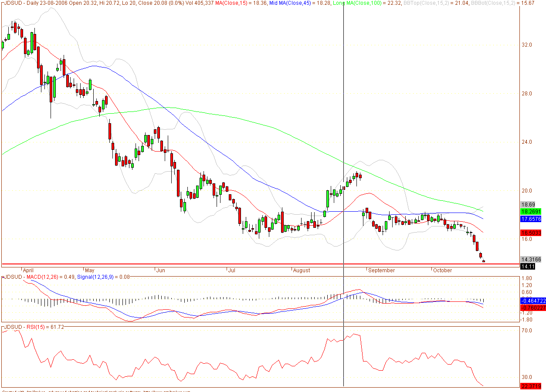Image resolution: width=546 pixels, height=392 pixels.
Task: Click the 28.0 price axis label
Action: tap(527, 94)
